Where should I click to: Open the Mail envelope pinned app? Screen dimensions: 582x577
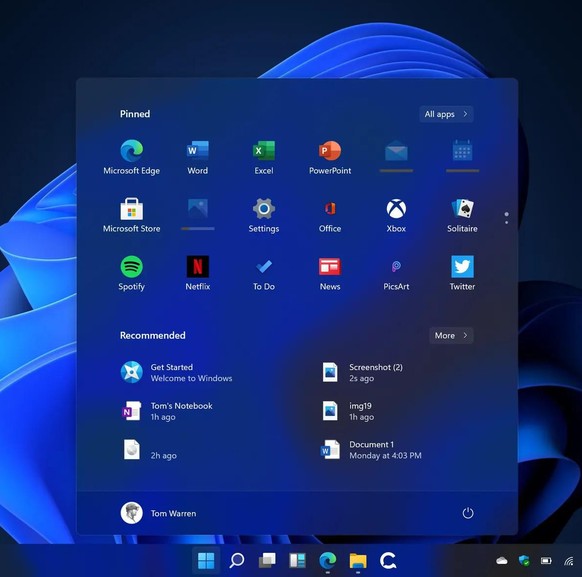396,156
